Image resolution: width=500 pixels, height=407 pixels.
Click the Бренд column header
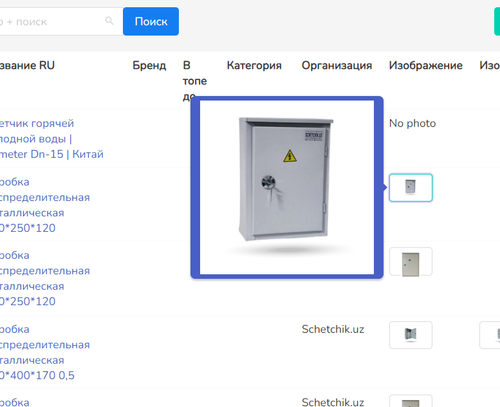click(149, 65)
